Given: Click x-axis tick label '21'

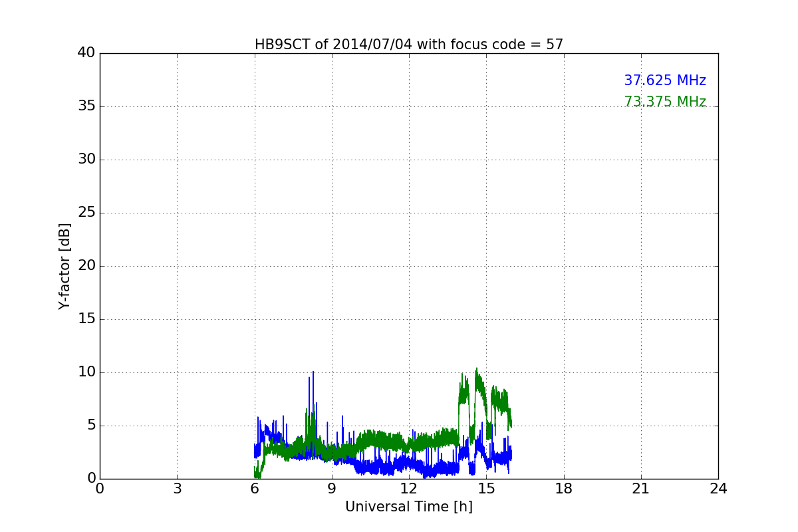Looking at the screenshot, I should pos(641,489).
